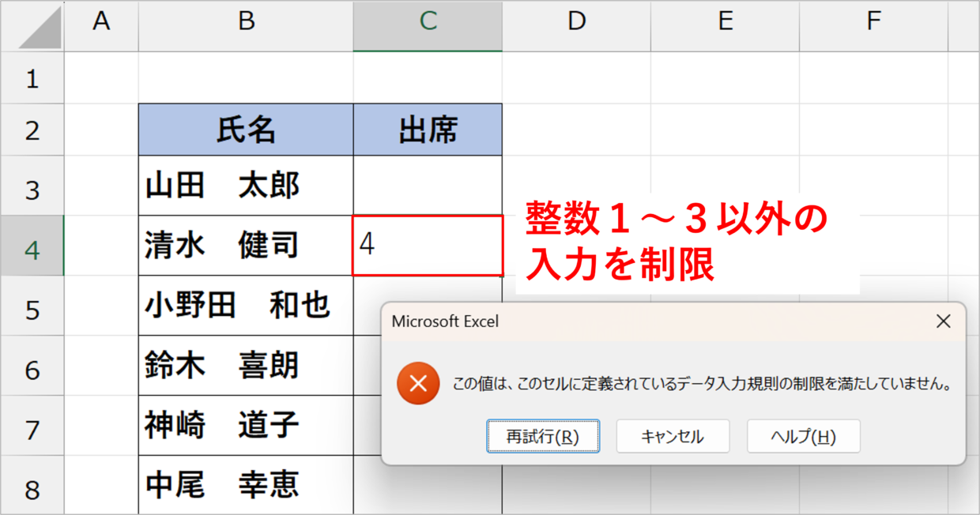
Task: Click the red error X icon
Action: (418, 384)
